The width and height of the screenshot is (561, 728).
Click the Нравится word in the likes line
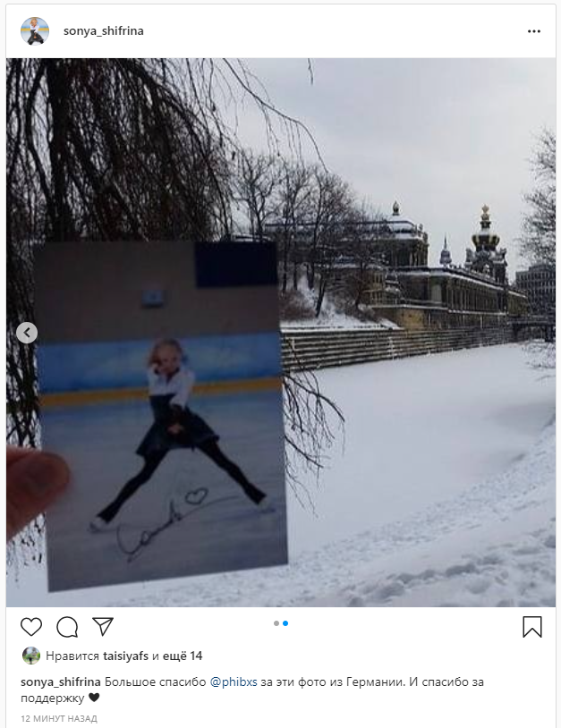point(72,656)
